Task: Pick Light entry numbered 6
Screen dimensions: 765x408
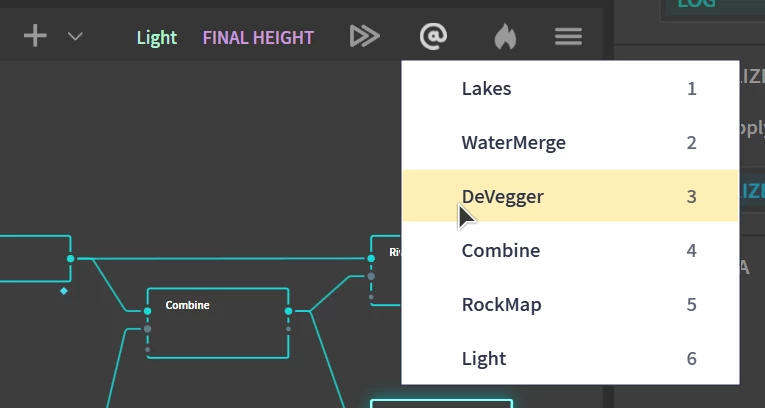Action: pyautogui.click(x=570, y=359)
